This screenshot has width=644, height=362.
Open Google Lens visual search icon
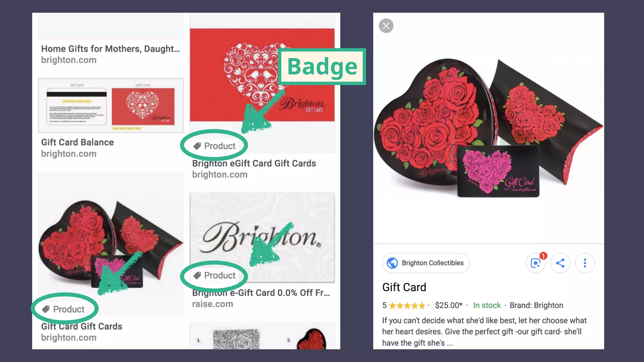coord(536,263)
